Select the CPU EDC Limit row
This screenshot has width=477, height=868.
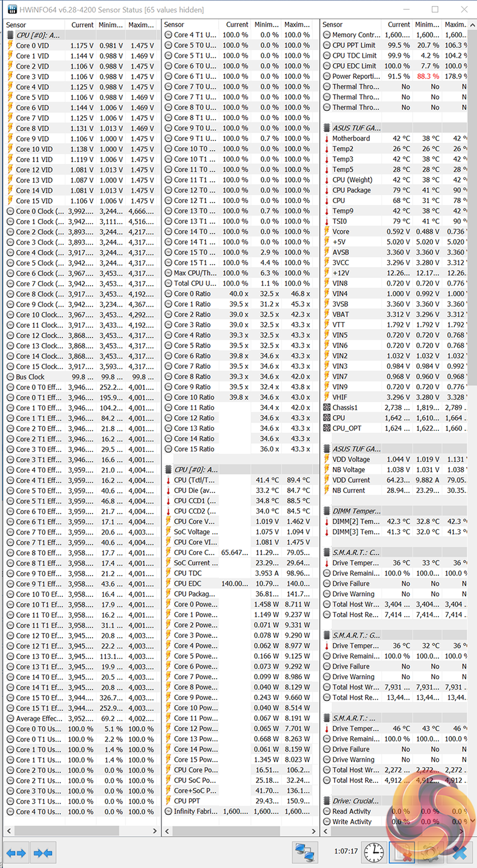(x=394, y=66)
